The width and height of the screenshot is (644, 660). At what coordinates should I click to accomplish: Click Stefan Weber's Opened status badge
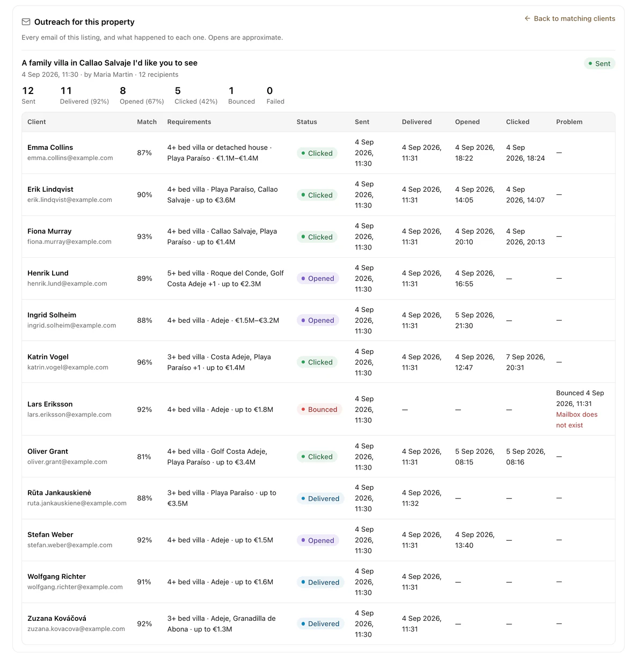point(318,540)
